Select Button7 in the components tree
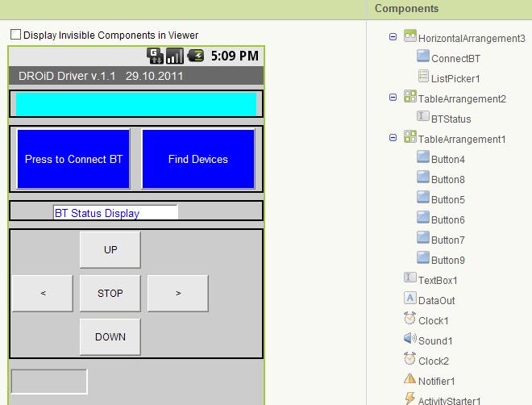 [447, 240]
